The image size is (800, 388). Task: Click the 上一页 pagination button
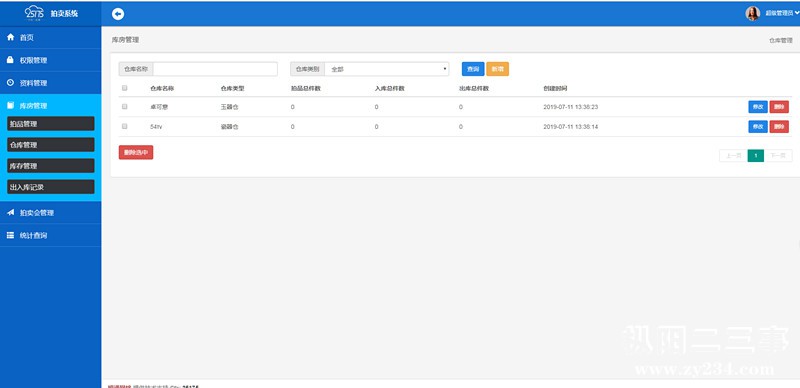pyautogui.click(x=733, y=156)
